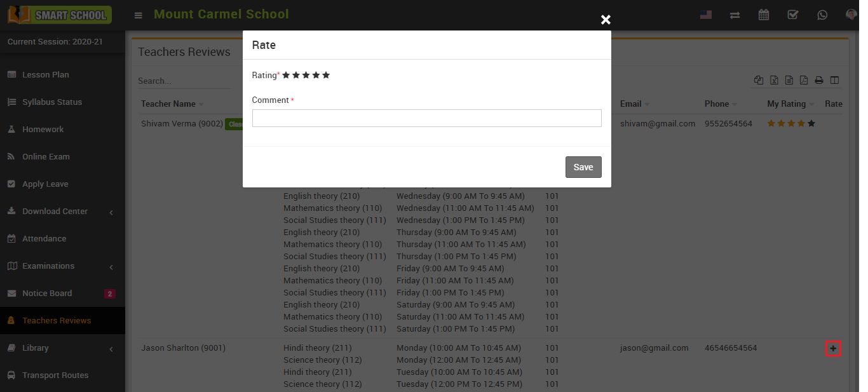Go to Homework in sidebar
Screen dimensions: 868x392
click(43, 130)
